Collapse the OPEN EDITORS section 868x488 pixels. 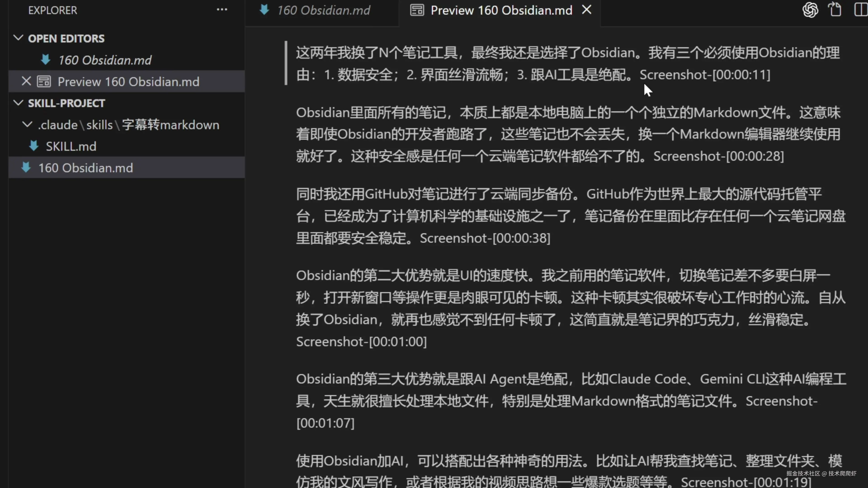point(18,38)
